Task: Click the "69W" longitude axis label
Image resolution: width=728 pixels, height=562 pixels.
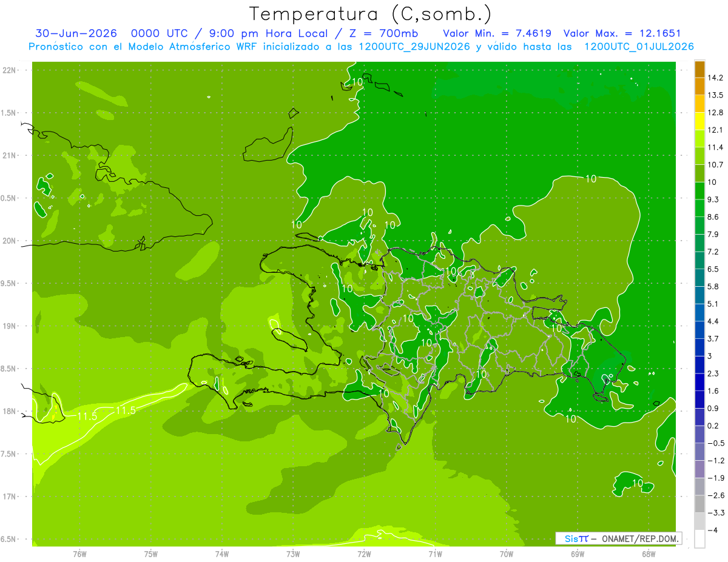Action: (578, 554)
